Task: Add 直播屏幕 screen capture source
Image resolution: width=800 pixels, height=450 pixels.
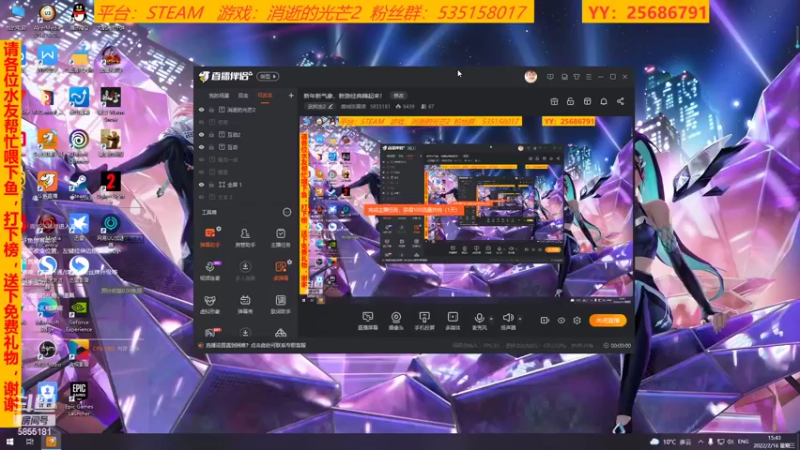Action: point(367,321)
